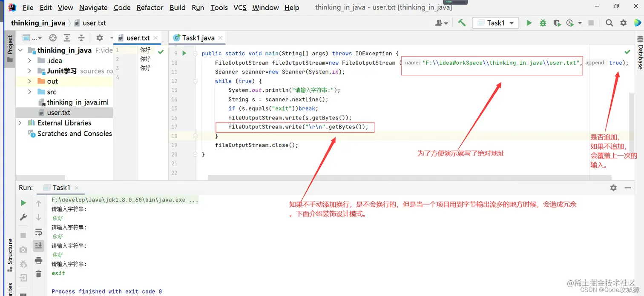Toggle soft-wrap in Run console

pos(39,232)
